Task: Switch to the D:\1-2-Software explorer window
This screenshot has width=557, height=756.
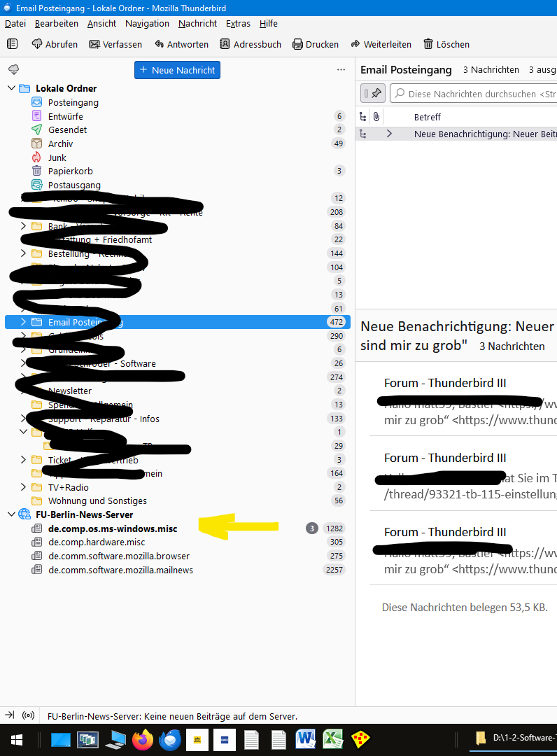Action: point(513,738)
